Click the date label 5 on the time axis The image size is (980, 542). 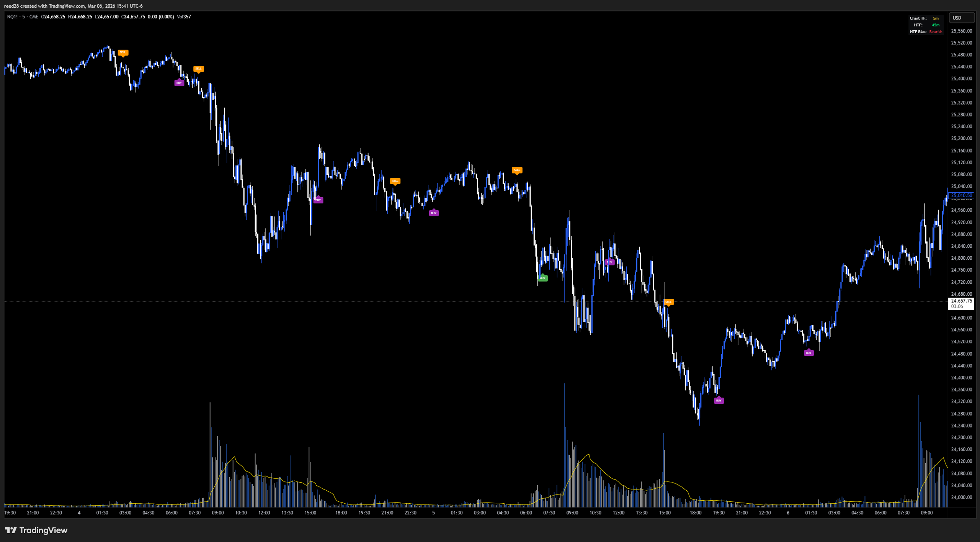click(x=433, y=513)
